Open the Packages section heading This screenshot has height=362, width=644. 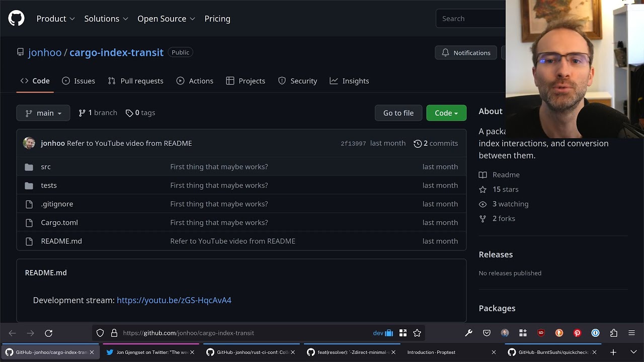pyautogui.click(x=497, y=308)
